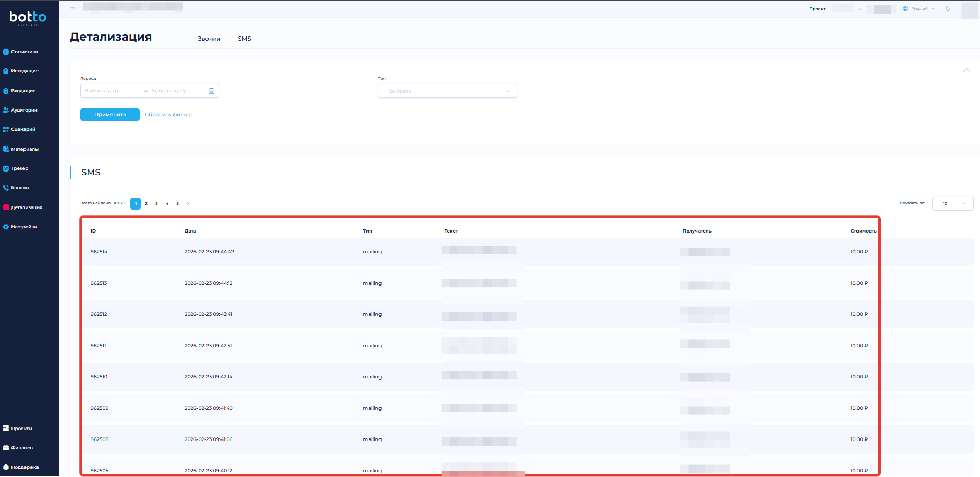Open the Трекер sidebar icon
The width and height of the screenshot is (980, 477).
click(x=6, y=168)
